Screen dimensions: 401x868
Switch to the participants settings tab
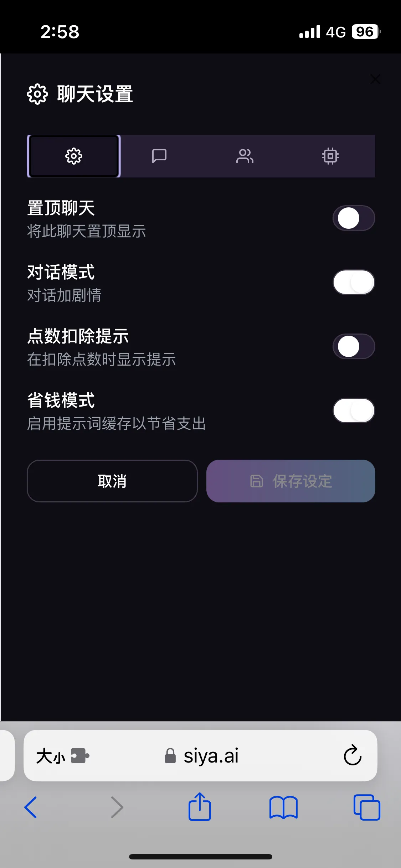point(245,156)
